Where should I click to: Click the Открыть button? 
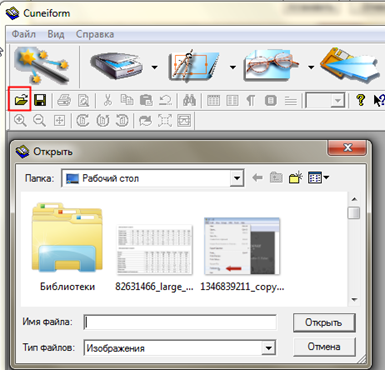(x=324, y=322)
